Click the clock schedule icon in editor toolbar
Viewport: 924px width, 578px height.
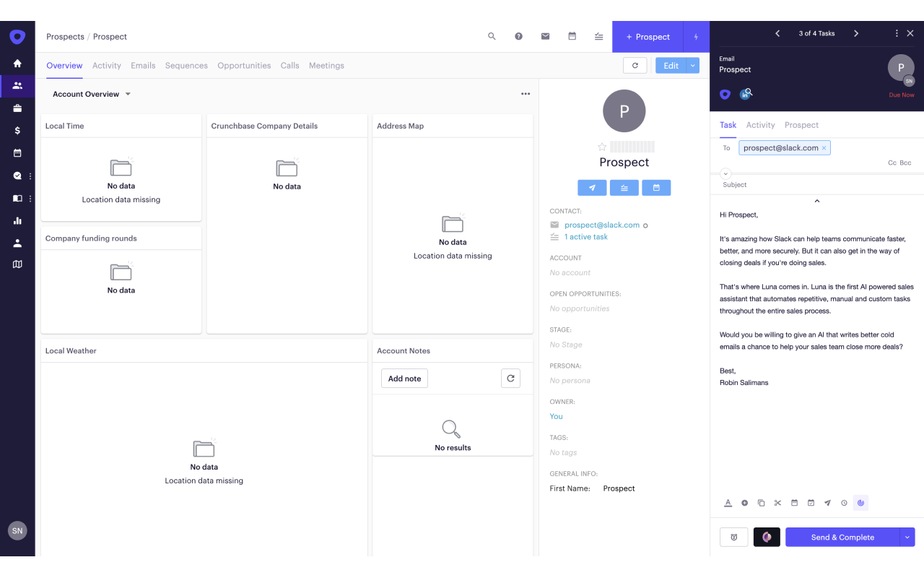point(844,503)
